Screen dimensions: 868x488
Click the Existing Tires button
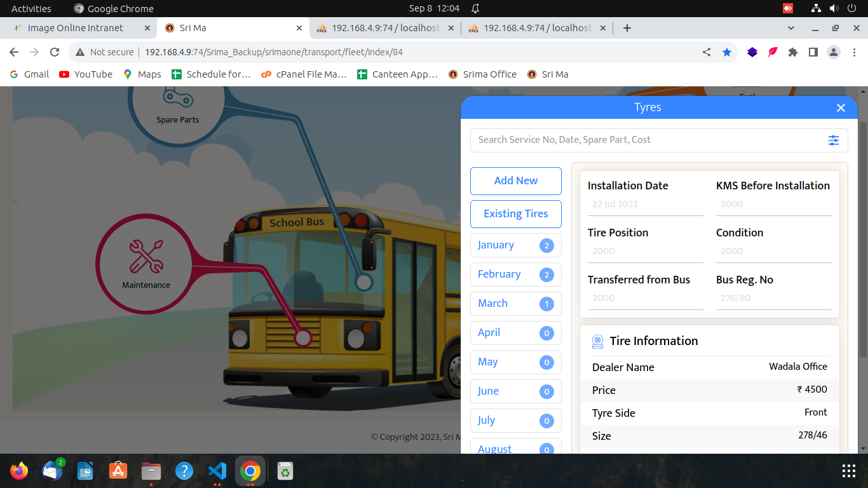click(516, 214)
